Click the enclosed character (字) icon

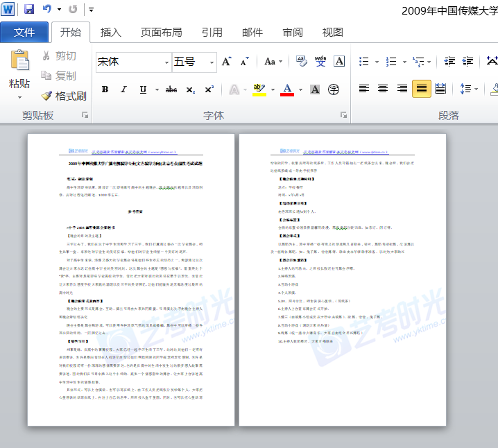[x=334, y=89]
